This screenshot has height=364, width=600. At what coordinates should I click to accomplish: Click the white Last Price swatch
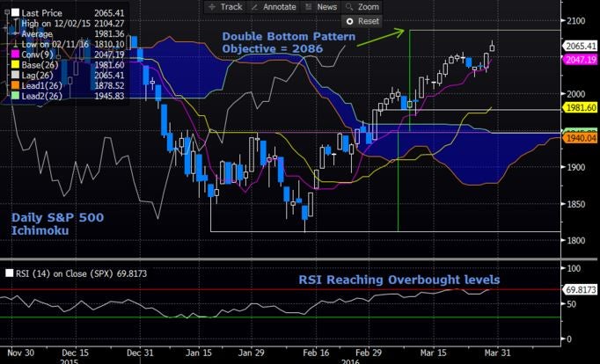click(15, 12)
